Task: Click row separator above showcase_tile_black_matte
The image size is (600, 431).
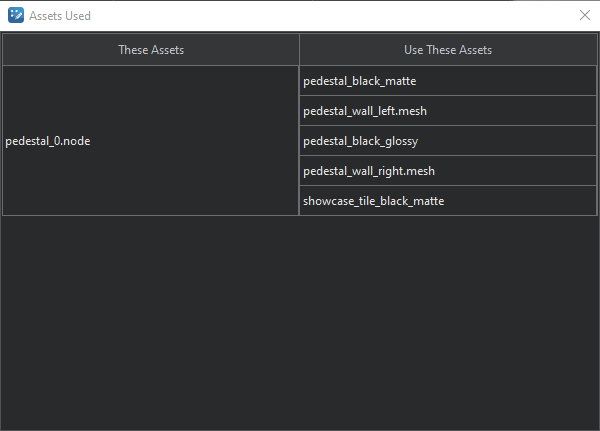Action: coord(441,186)
